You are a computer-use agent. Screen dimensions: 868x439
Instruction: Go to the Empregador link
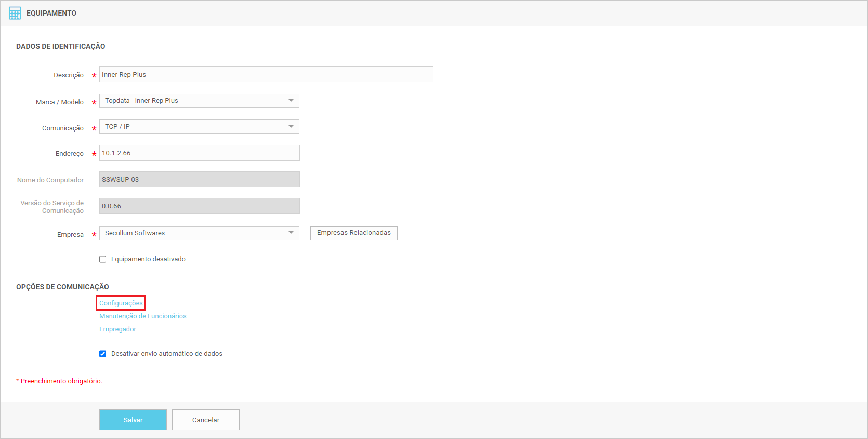coord(118,329)
